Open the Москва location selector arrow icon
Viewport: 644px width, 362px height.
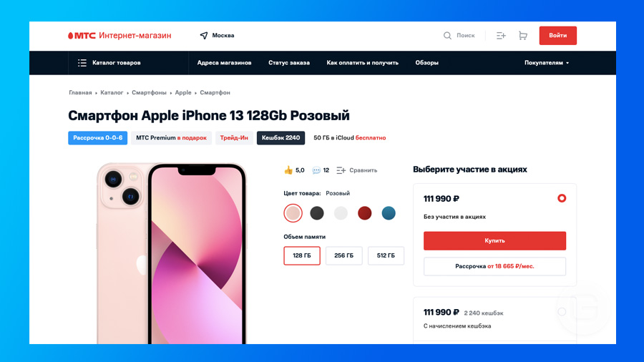(x=204, y=36)
